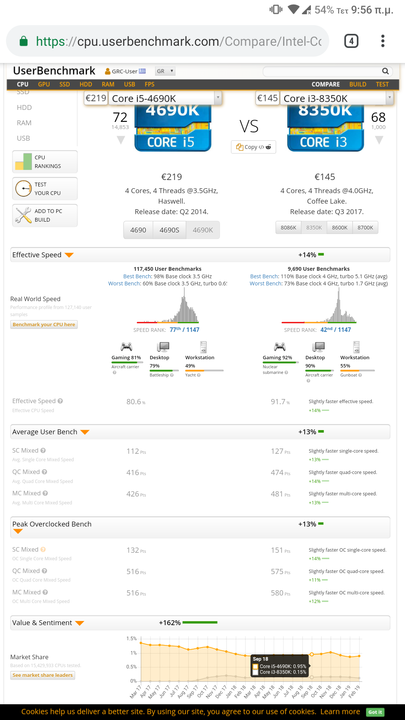
Task: Select the 4690S variant button
Action: (169, 230)
